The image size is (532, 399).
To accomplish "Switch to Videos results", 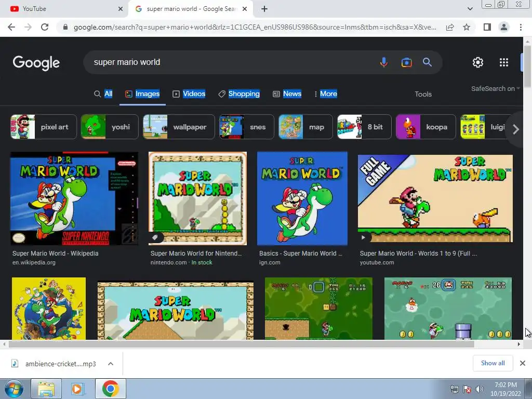I will [189, 94].
